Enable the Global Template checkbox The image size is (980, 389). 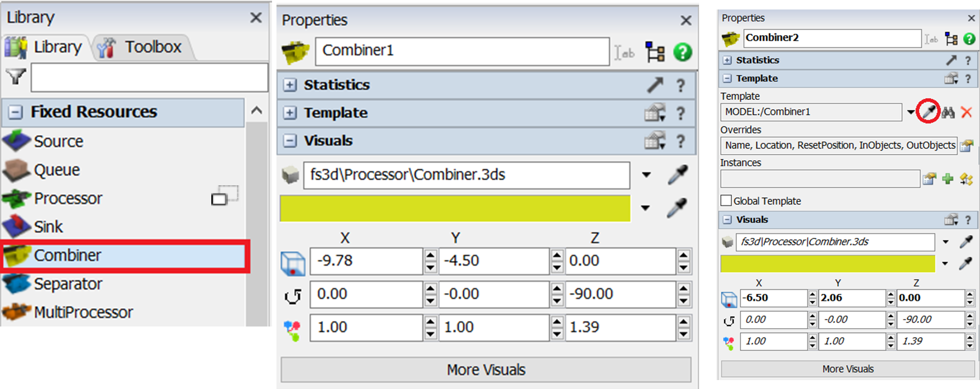point(726,201)
